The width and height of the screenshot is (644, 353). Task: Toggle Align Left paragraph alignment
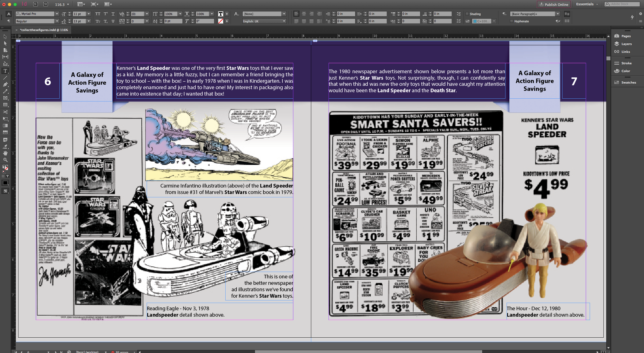pos(296,14)
